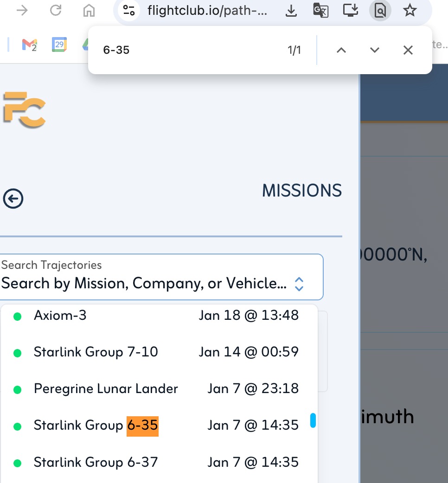Click the back arrow circle icon

[x=13, y=199]
